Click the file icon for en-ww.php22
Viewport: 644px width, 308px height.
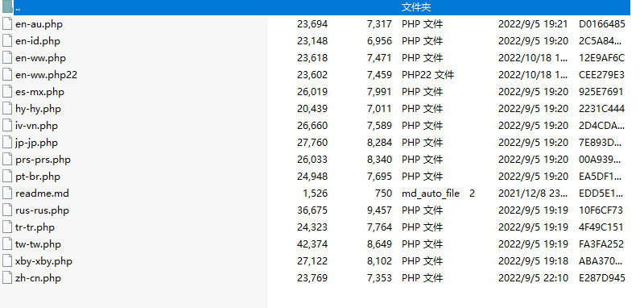pos(7,75)
